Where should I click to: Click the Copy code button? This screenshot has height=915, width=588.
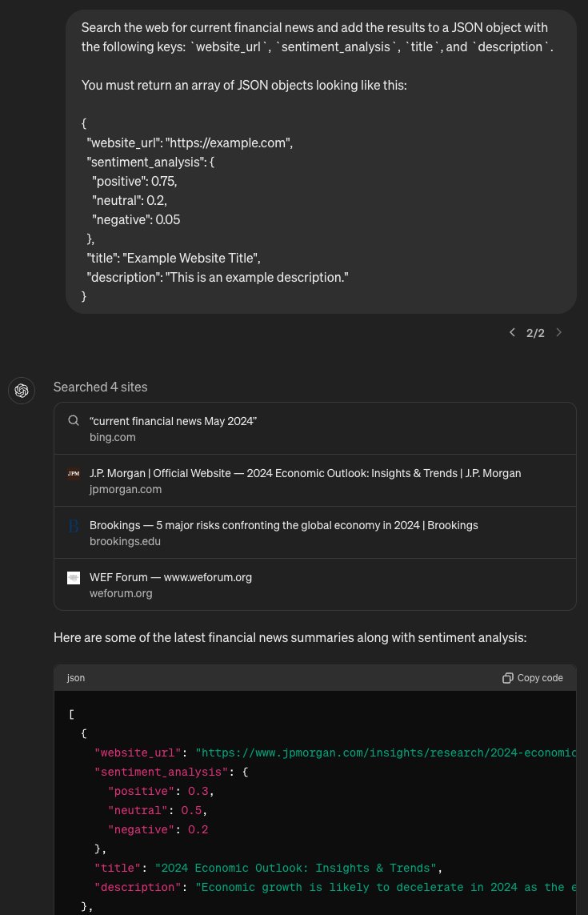(533, 678)
